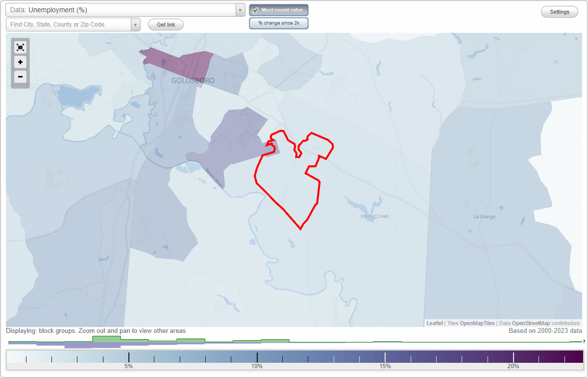Zoom in with the plus button
The width and height of the screenshot is (588, 378).
[x=20, y=62]
